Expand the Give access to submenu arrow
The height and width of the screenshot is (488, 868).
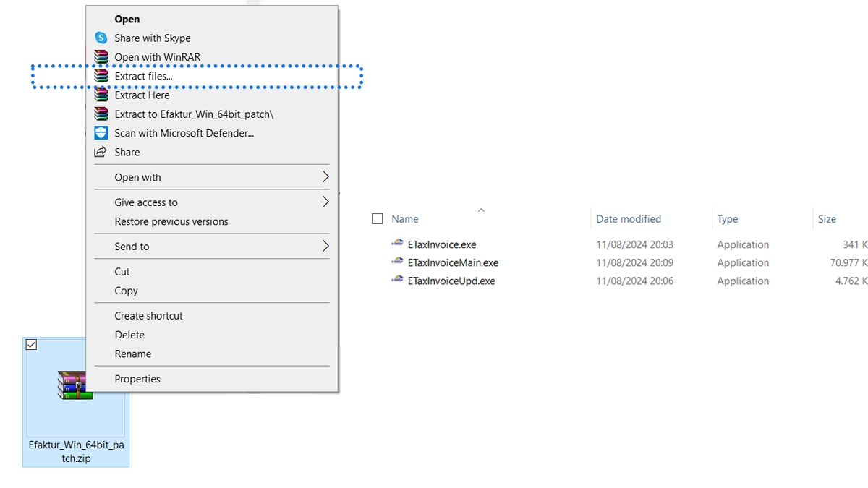point(325,202)
